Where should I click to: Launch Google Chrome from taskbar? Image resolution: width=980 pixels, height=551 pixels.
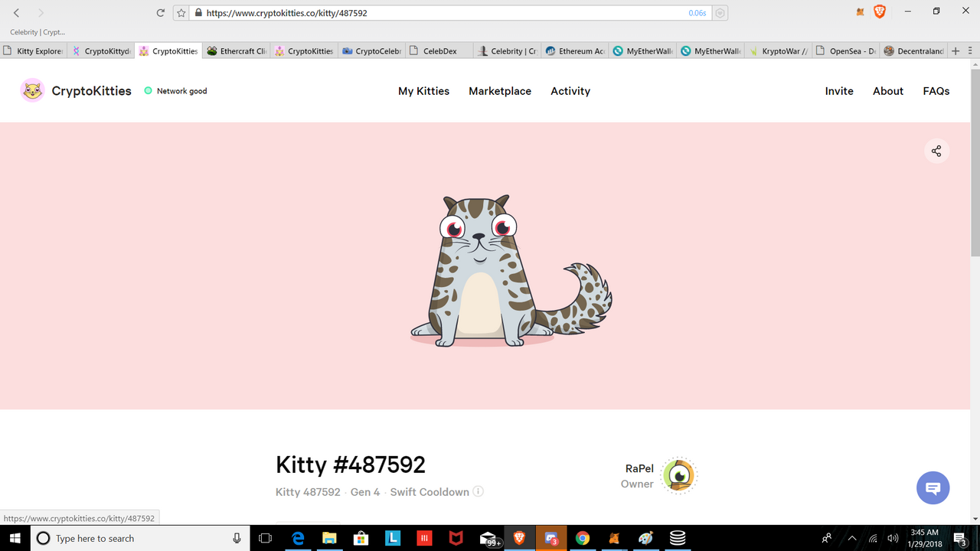click(583, 538)
